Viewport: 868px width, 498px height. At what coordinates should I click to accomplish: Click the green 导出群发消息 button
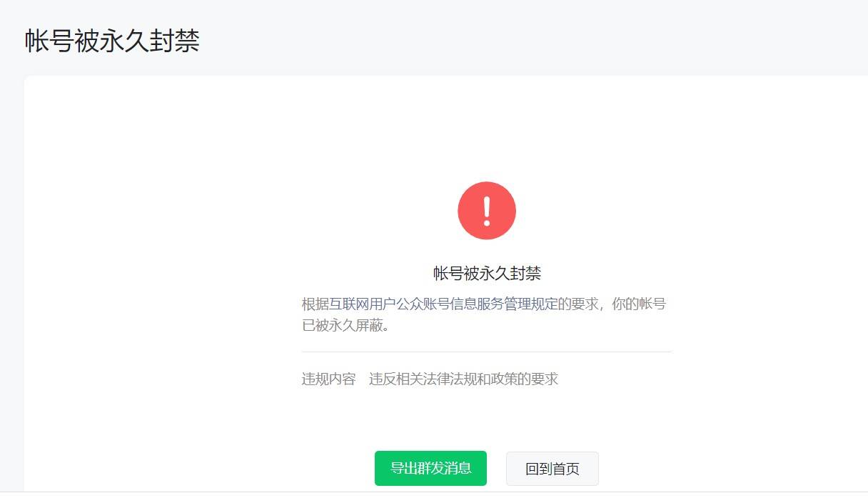(430, 469)
